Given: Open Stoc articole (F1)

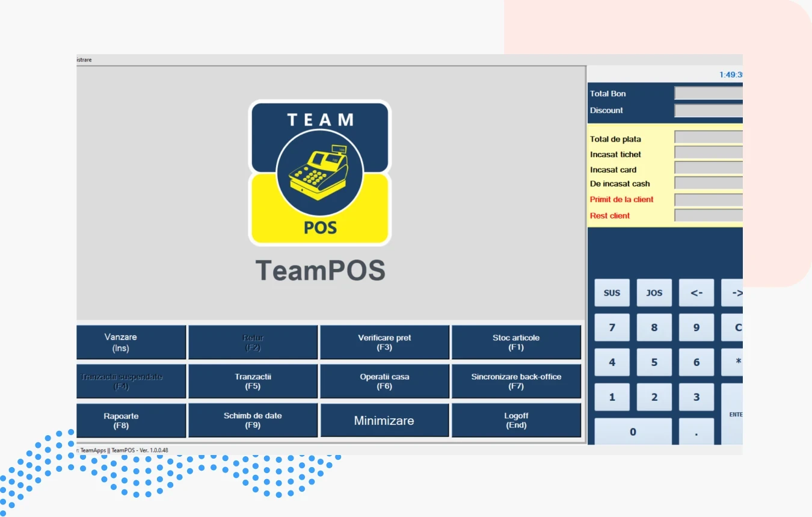Looking at the screenshot, I should pyautogui.click(x=516, y=342).
